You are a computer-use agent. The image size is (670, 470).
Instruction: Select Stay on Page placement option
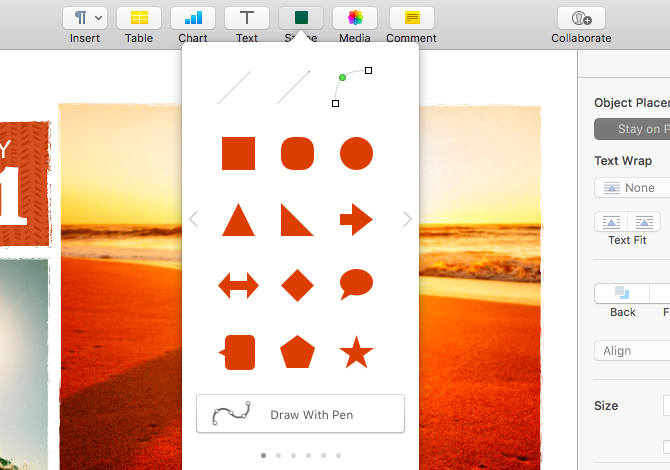point(632,129)
